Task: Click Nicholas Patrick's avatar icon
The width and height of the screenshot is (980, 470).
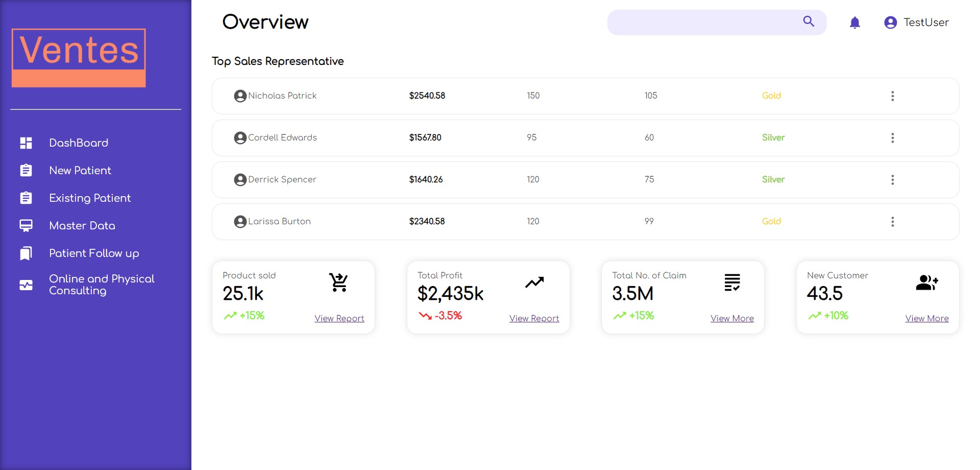Action: (240, 96)
